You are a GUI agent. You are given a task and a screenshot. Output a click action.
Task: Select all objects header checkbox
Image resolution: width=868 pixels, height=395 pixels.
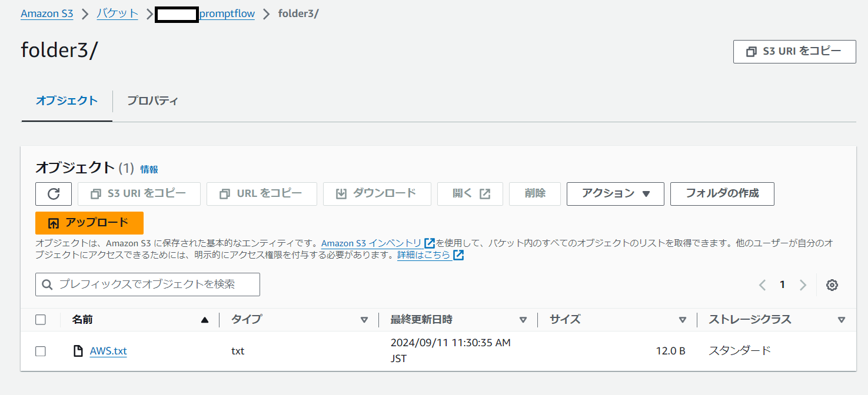point(41,320)
